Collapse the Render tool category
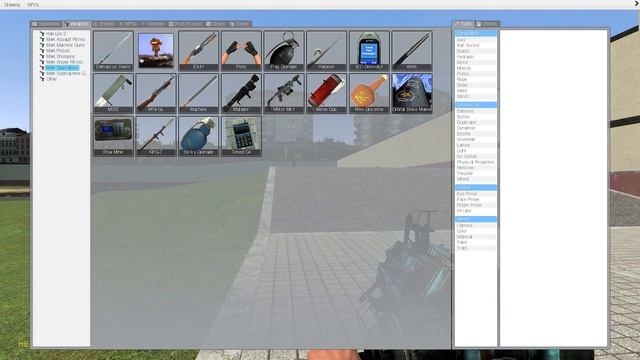Image resolution: width=640 pixels, height=360 pixels. tap(476, 219)
